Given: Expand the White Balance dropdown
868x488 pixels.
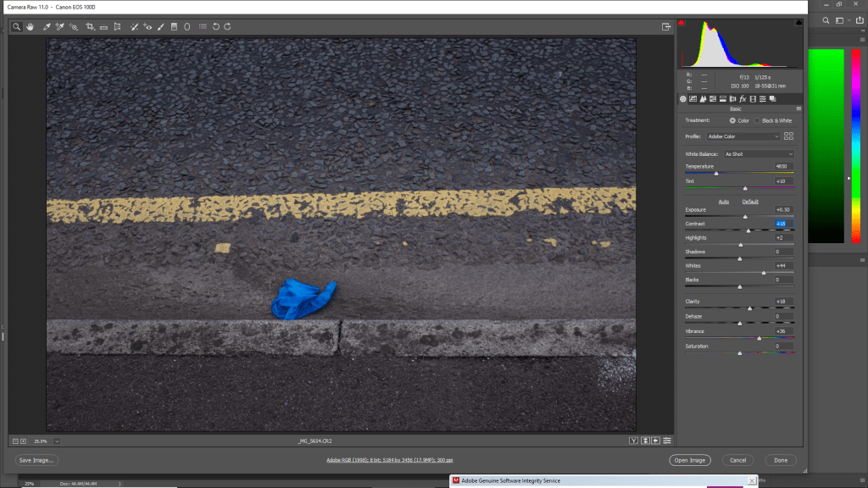Looking at the screenshot, I should point(758,154).
